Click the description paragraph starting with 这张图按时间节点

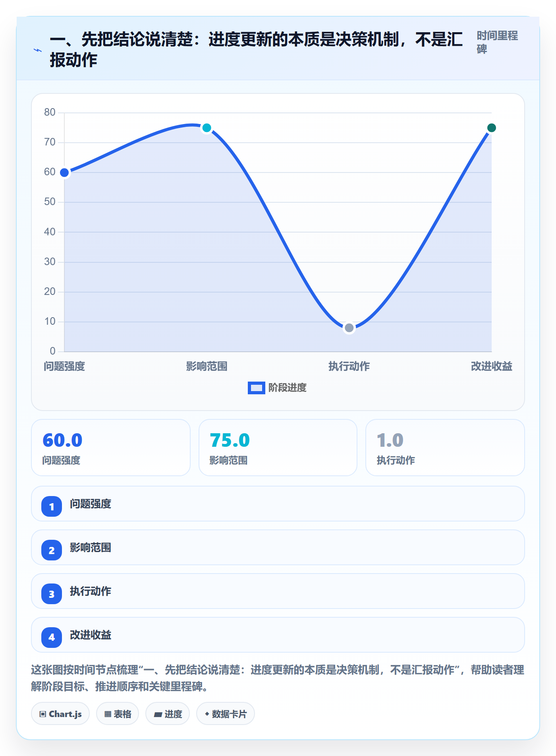pyautogui.click(x=278, y=678)
